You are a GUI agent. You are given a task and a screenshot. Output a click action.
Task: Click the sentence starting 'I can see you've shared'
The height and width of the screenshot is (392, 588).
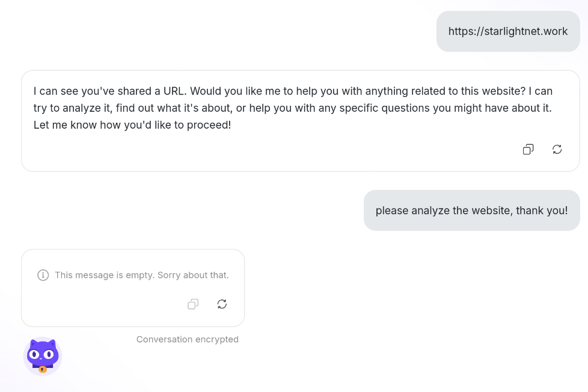pyautogui.click(x=110, y=91)
